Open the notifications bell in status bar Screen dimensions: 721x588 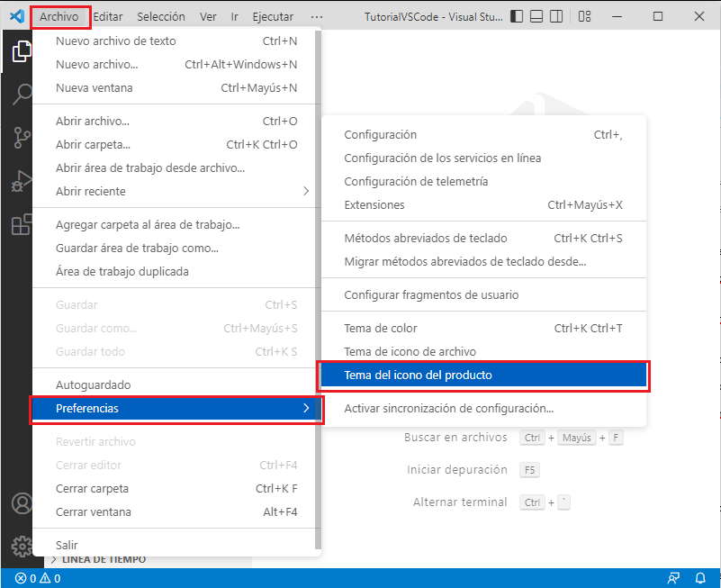[x=700, y=578]
